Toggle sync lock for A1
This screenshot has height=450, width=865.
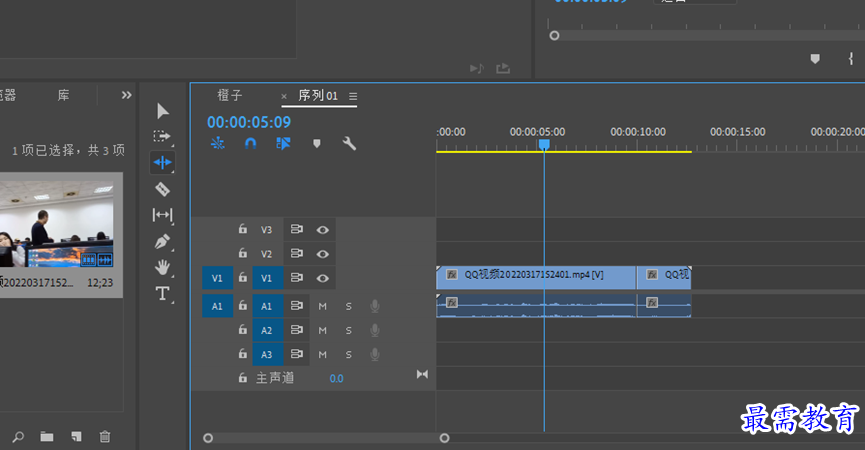click(x=297, y=305)
